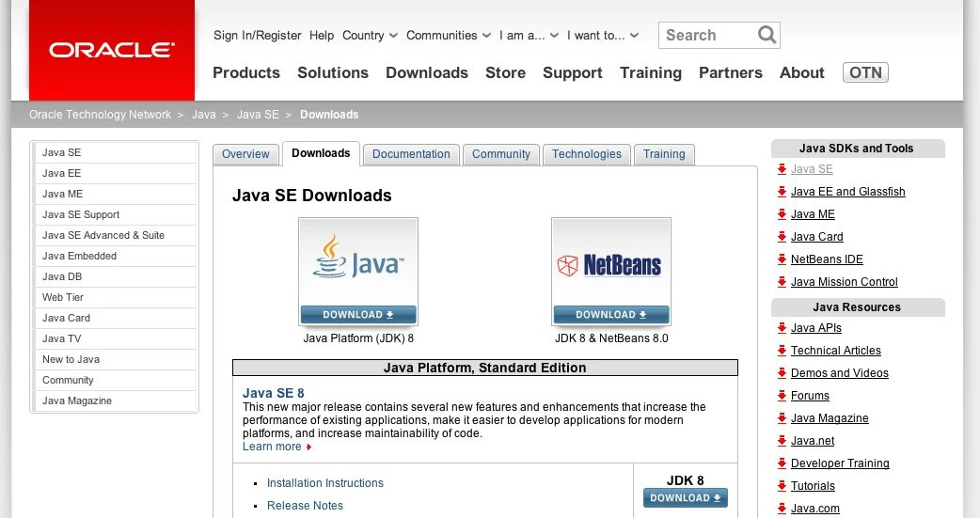Open Installation Instructions link

tap(325, 483)
